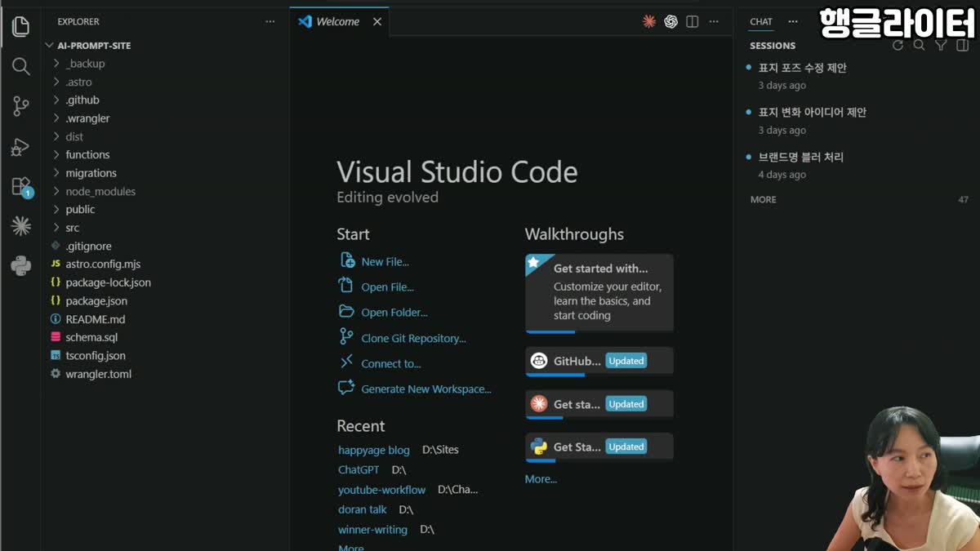Click the Claude icon in editor toolbar
This screenshot has height=551, width=980.
coord(649,22)
